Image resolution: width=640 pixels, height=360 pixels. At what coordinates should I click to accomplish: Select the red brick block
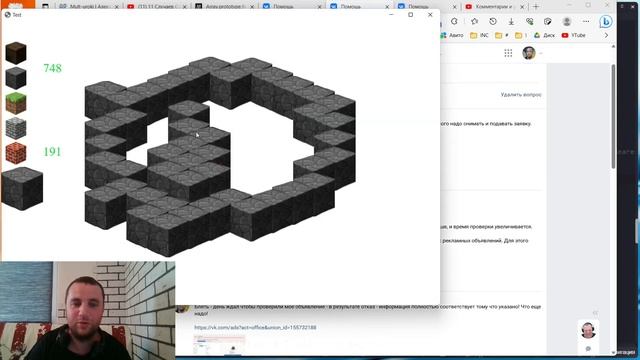[16, 153]
